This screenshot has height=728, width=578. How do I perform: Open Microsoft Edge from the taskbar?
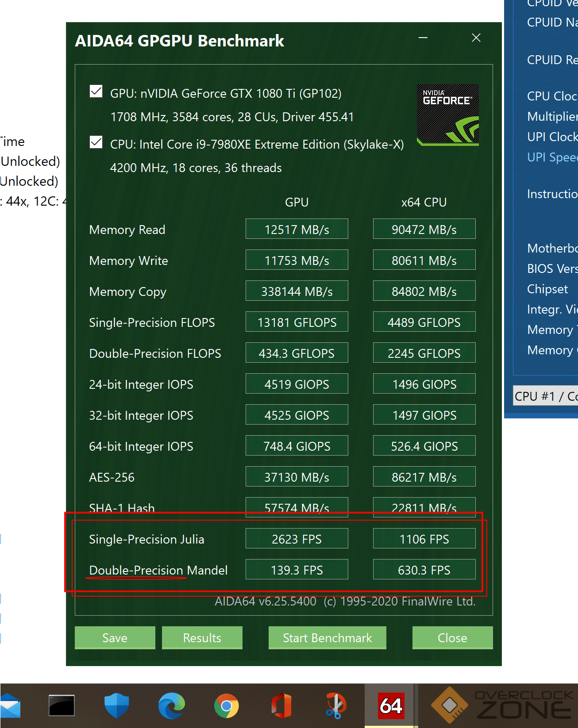coord(172,705)
